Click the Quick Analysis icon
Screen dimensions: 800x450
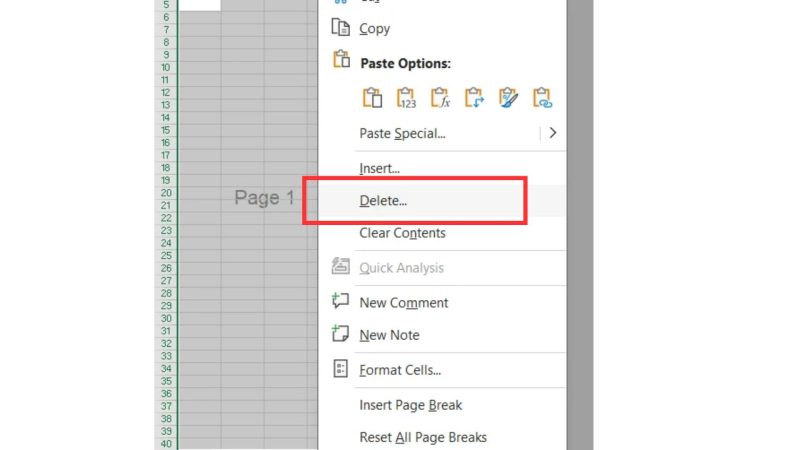340,266
